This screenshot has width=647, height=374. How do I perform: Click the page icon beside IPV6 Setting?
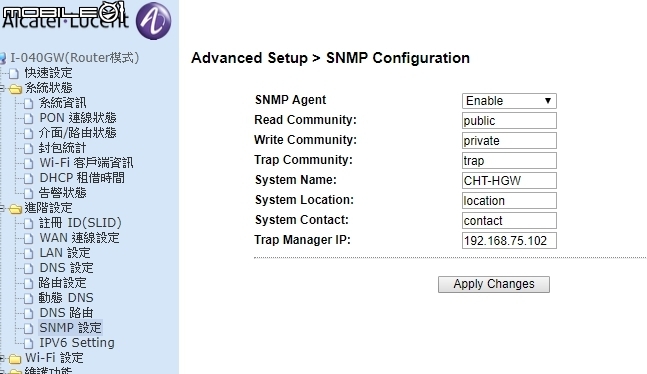click(x=28, y=343)
